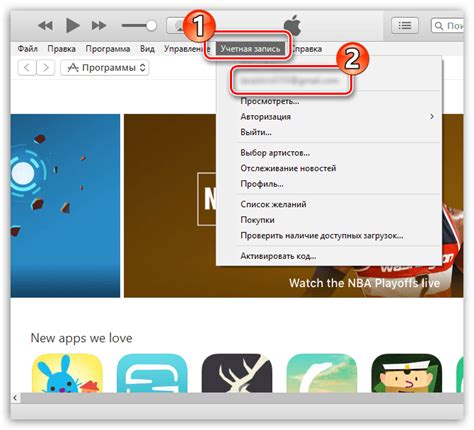This screenshot has width=474, height=430.
Task: Click the navigate forward arrow button
Action: point(45,68)
